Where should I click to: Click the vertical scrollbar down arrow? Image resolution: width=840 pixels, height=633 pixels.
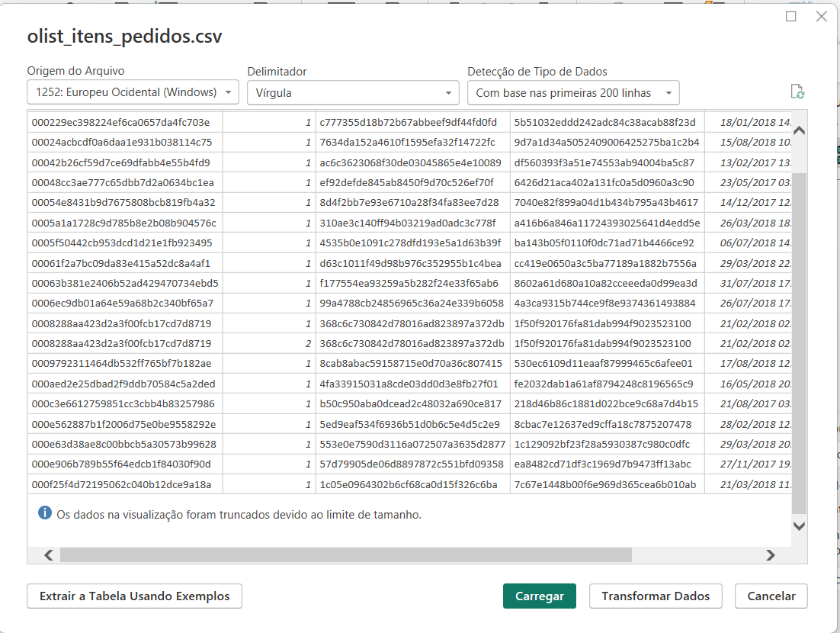pyautogui.click(x=799, y=526)
